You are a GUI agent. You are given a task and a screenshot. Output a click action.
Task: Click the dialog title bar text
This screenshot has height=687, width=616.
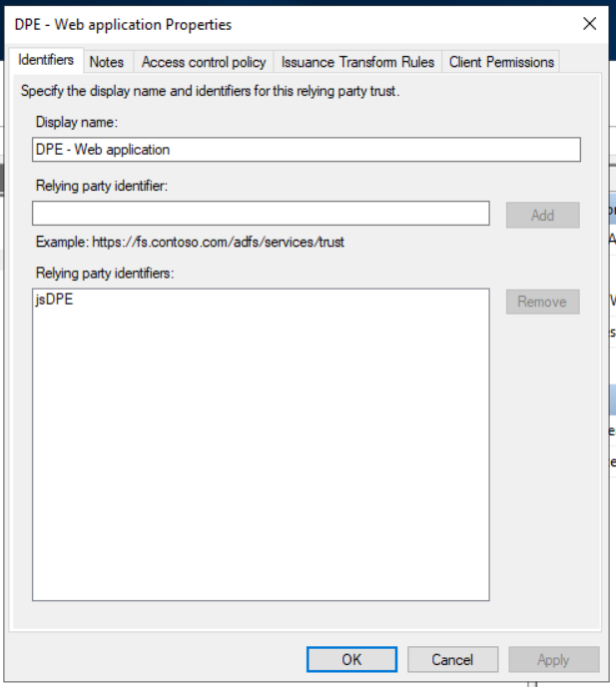coord(123,24)
